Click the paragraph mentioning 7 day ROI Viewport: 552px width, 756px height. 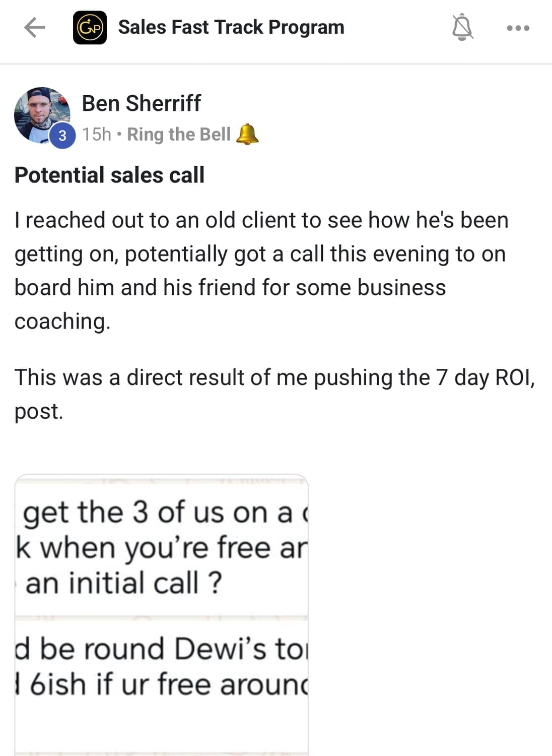click(274, 394)
